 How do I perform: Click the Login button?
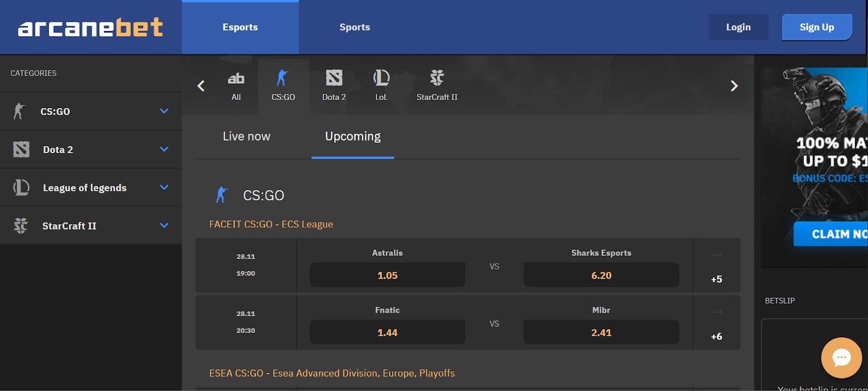pyautogui.click(x=738, y=27)
